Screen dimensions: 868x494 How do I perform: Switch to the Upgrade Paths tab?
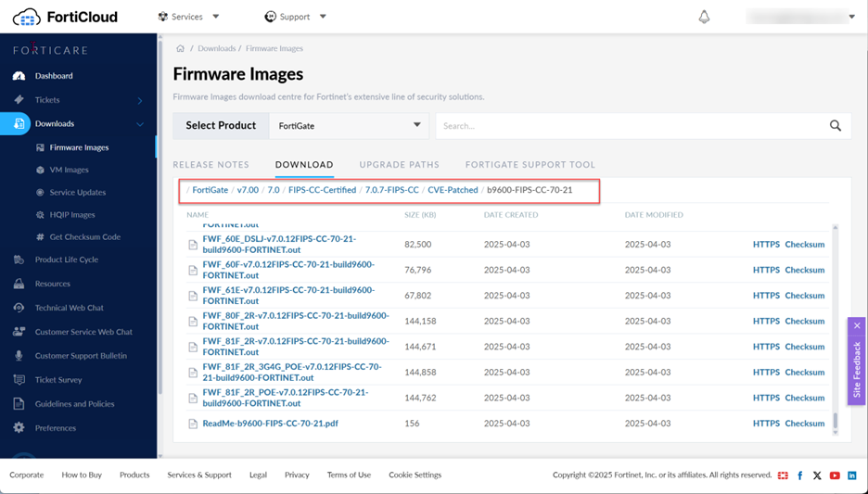click(x=399, y=165)
